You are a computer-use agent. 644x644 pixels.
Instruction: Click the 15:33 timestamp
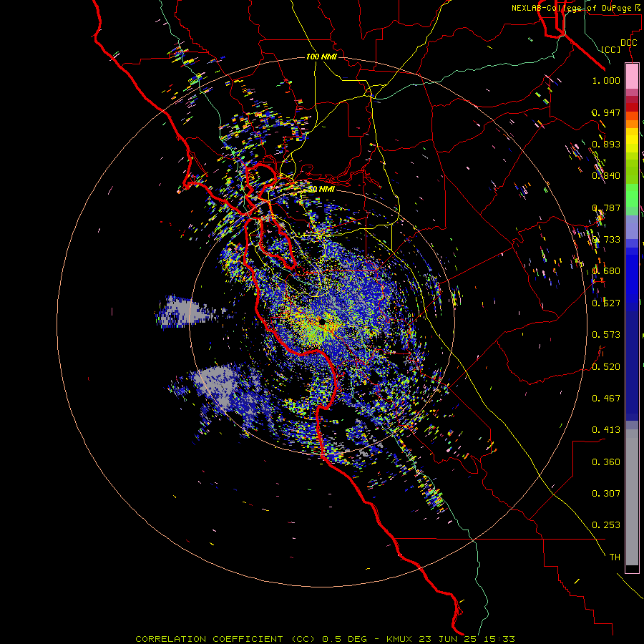(x=498, y=639)
